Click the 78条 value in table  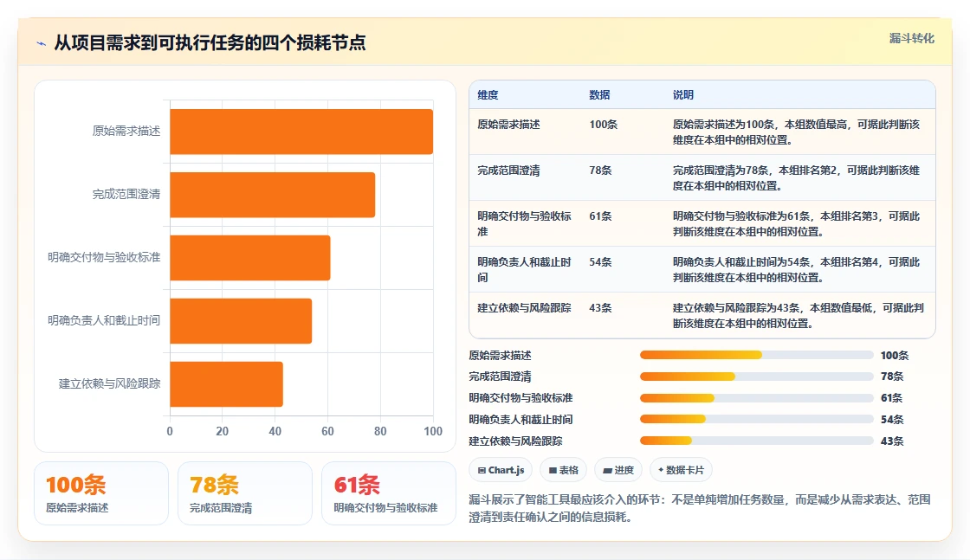[x=600, y=171]
